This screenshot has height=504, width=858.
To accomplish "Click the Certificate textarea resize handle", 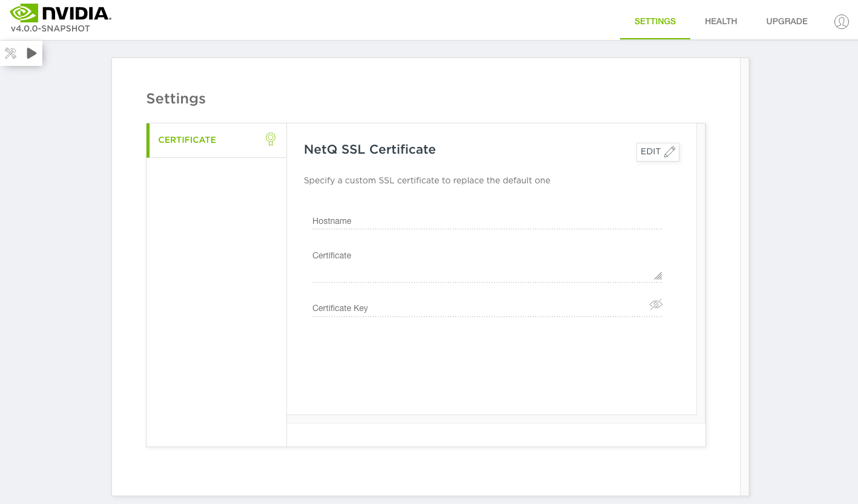I will (658, 276).
